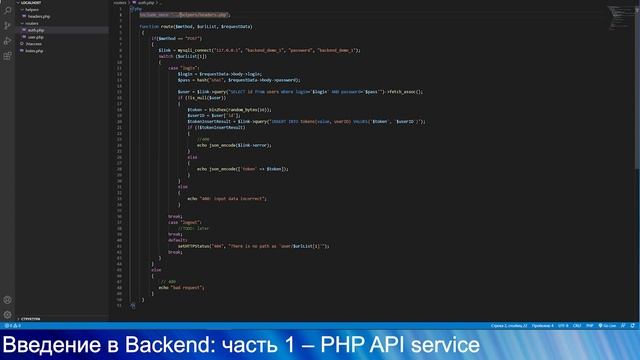640x360 pixels.
Task: Click the notifications sync icon in status bar
Action: (633, 326)
